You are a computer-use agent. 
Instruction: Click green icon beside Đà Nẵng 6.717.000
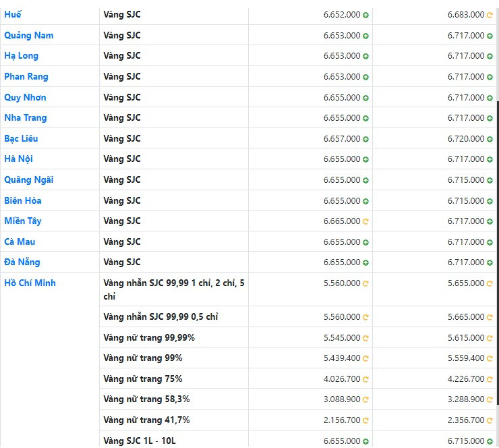click(490, 262)
